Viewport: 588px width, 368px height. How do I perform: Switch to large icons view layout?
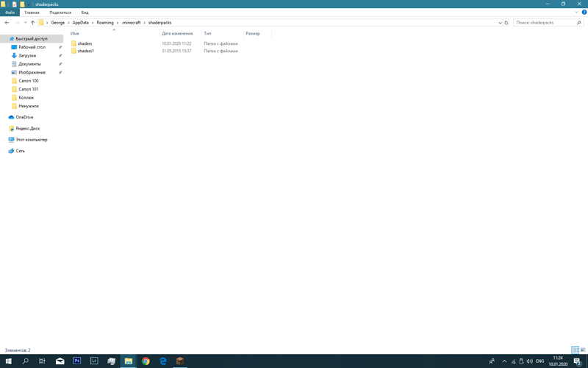click(x=583, y=350)
